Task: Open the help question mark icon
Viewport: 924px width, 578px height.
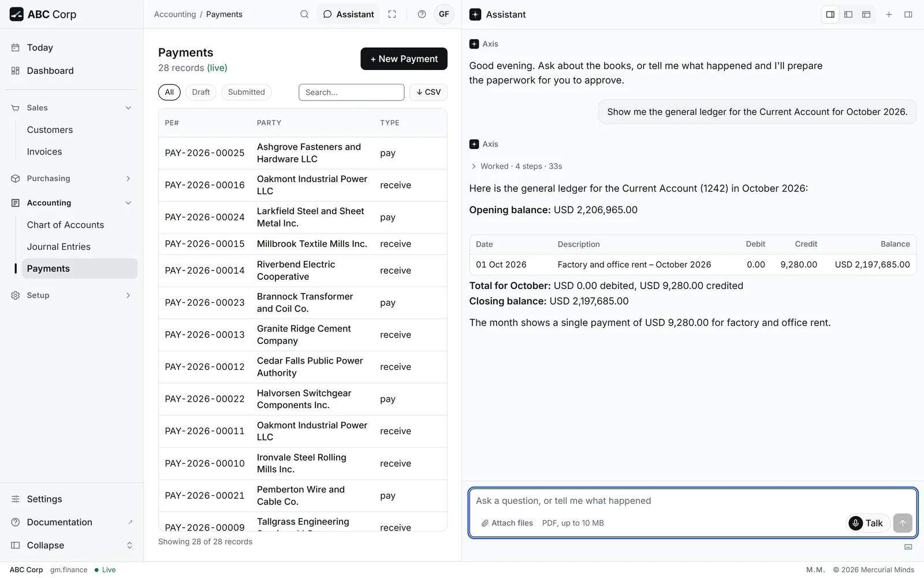Action: point(422,14)
